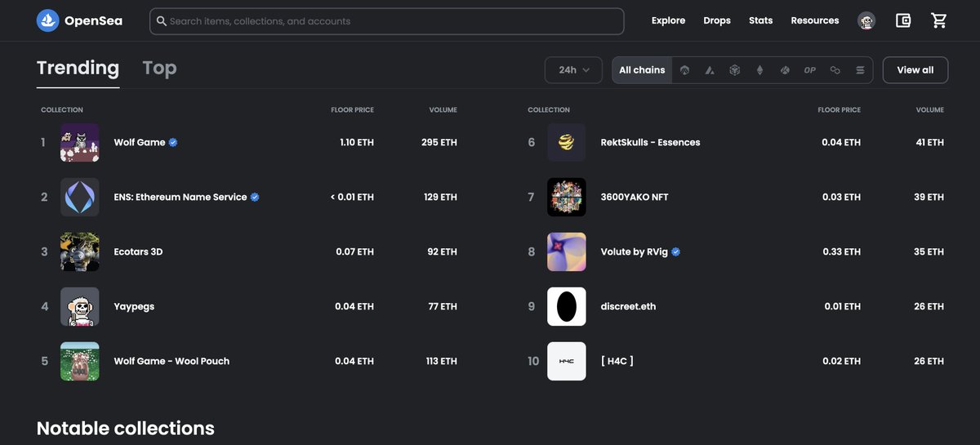Screen dimensions: 980x445
Task: Open discreet.eth collection thumbnail
Action: tap(567, 306)
